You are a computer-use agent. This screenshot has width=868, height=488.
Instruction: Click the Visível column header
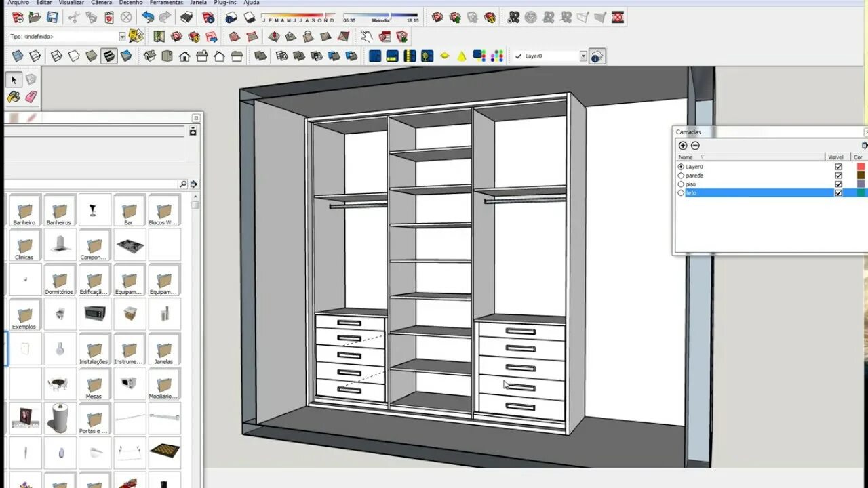coord(836,157)
